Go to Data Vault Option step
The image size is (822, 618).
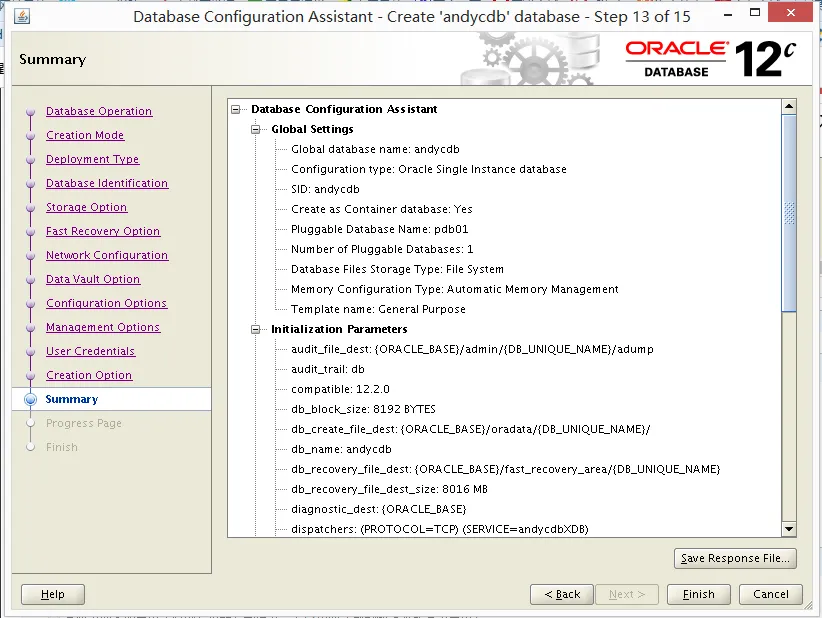[93, 279]
